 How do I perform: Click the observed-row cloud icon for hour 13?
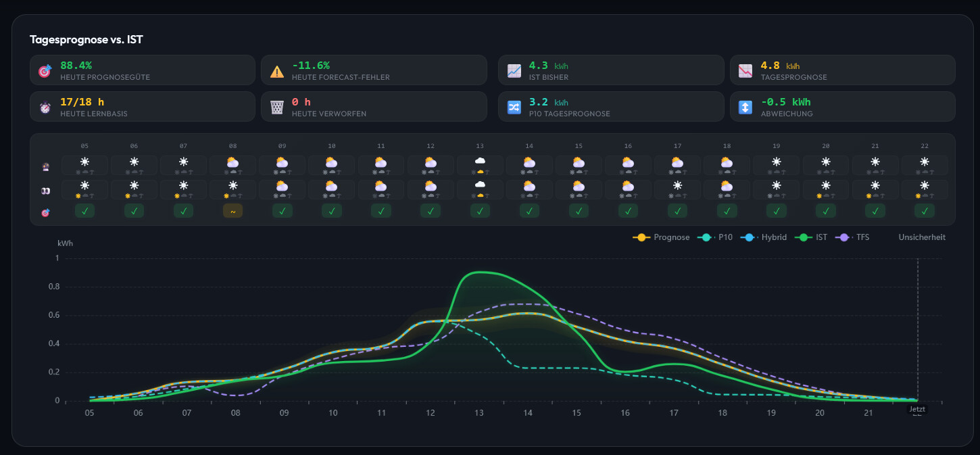[480, 185]
